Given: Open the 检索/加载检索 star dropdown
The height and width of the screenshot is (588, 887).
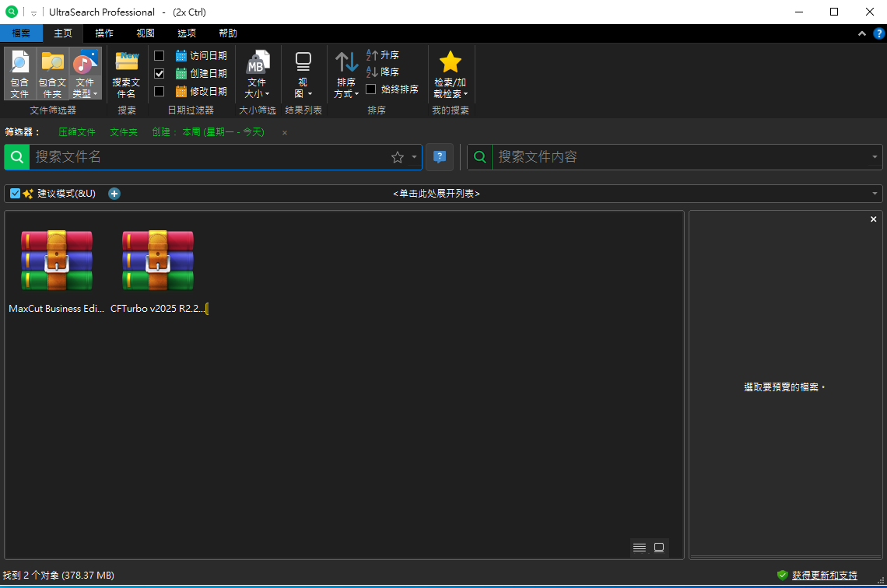Looking at the screenshot, I should pyautogui.click(x=451, y=73).
